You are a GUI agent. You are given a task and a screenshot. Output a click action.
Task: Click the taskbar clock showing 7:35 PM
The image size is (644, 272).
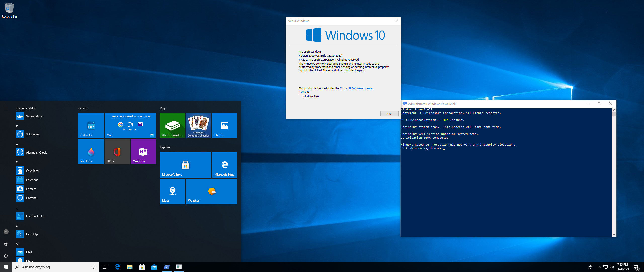coord(623,267)
